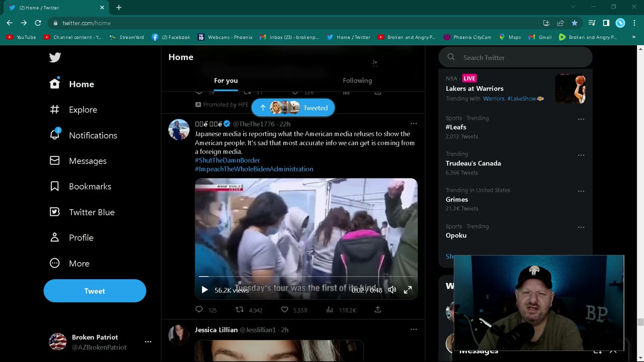This screenshot has width=644, height=362.
Task: Open Messages via the envelope icon
Action: point(55,160)
